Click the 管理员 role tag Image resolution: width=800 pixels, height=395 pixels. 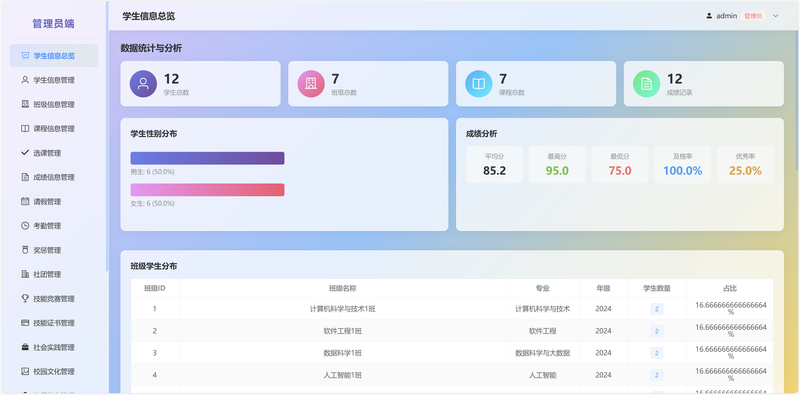pos(753,16)
